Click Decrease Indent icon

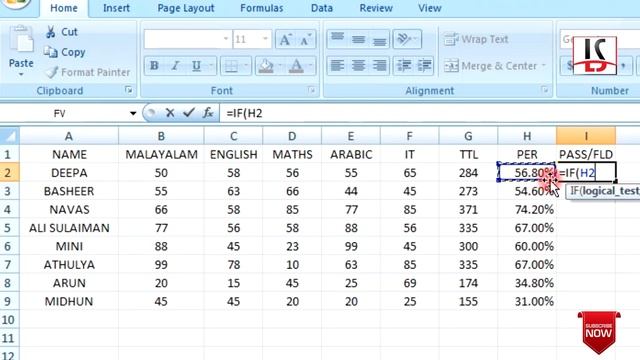click(x=404, y=65)
